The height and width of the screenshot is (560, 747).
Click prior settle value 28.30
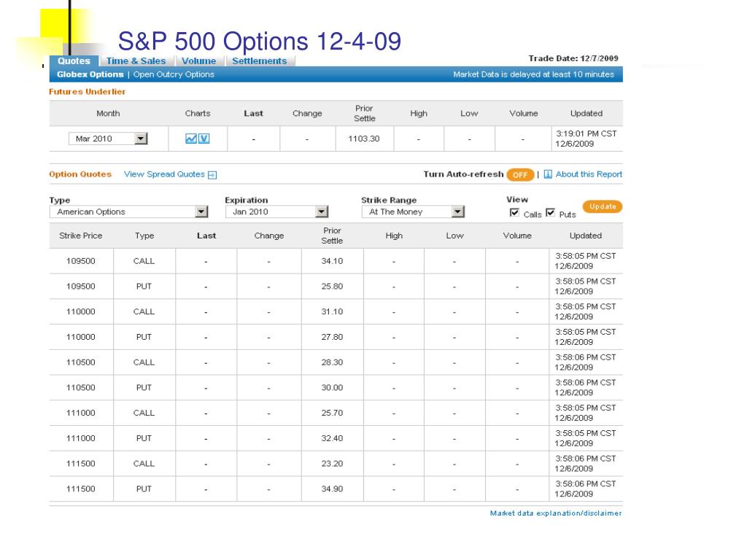332,362
